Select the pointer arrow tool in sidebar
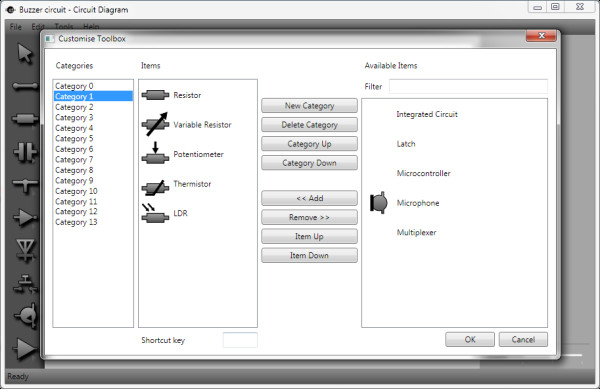The image size is (600, 389). [x=24, y=53]
